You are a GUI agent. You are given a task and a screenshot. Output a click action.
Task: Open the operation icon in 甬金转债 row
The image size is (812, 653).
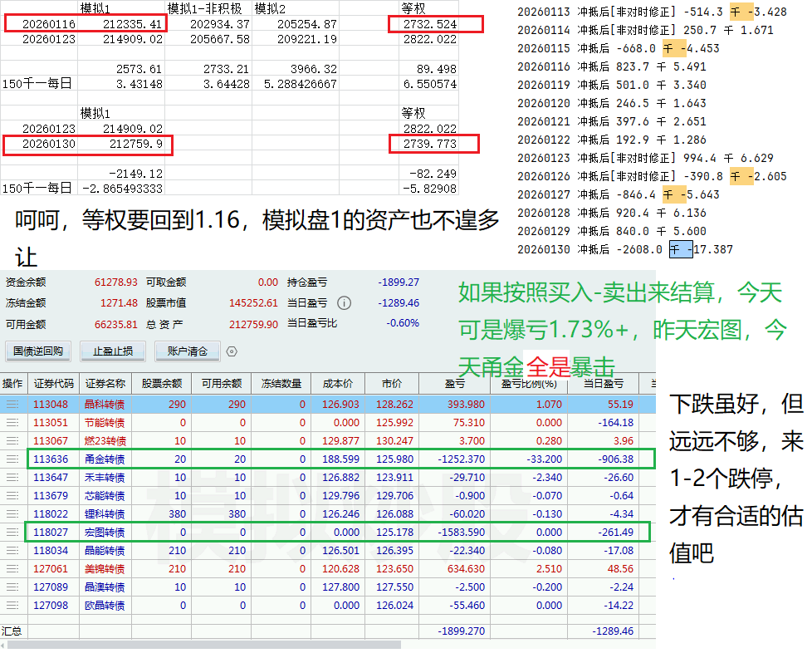coord(12,459)
